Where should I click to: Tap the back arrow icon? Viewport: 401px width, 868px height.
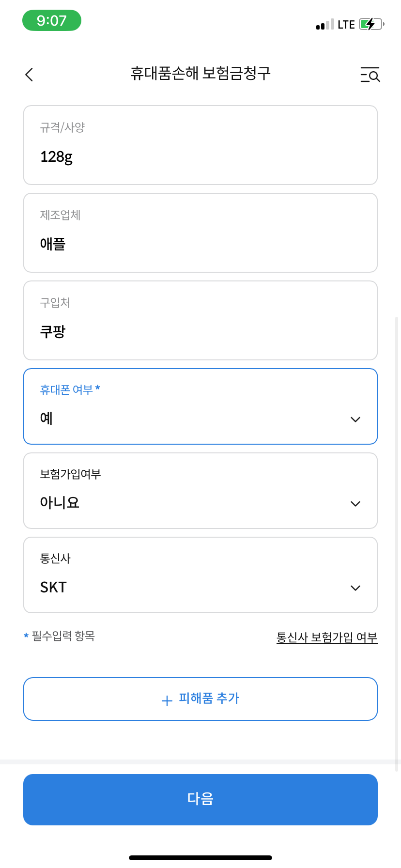(x=30, y=75)
